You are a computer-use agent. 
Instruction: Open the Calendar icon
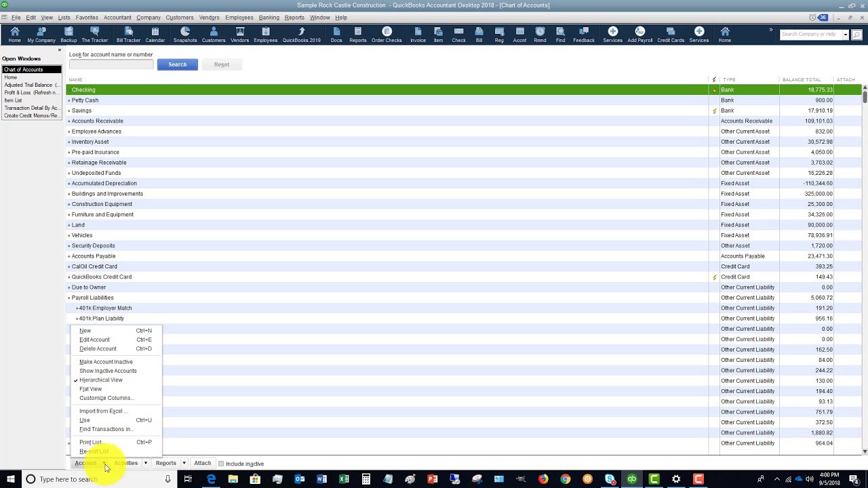[155, 35]
